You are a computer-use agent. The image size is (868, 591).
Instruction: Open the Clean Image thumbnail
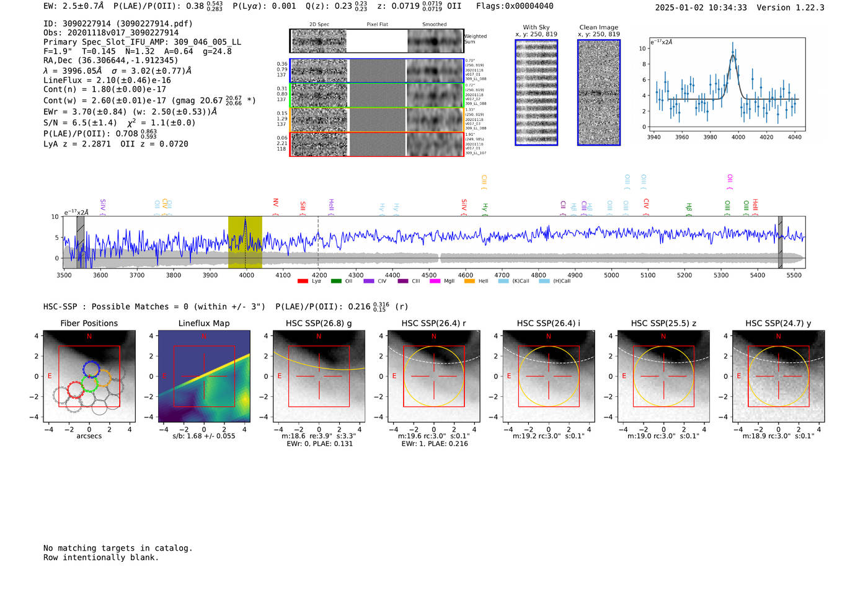click(x=599, y=92)
